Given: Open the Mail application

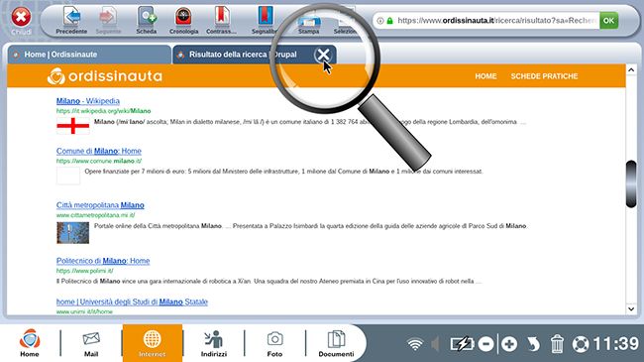Looking at the screenshot, I should click(91, 344).
